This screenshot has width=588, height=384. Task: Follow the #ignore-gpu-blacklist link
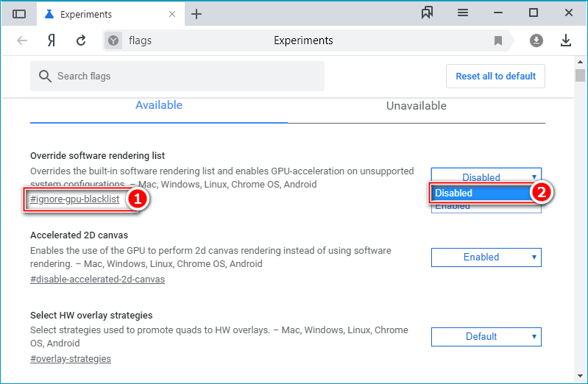(74, 199)
